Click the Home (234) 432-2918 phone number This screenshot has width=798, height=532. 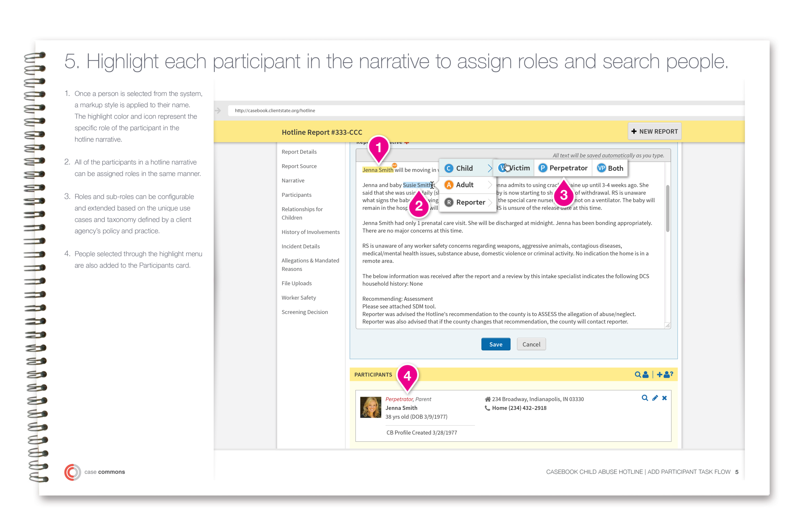[519, 408]
